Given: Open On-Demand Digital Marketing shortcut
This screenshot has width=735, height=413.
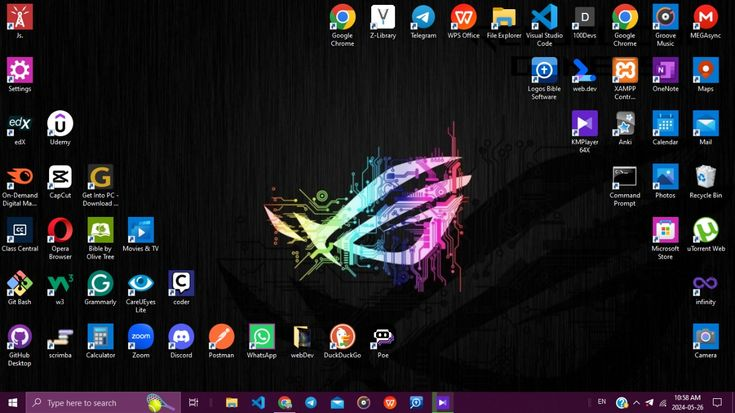Looking at the screenshot, I should [x=20, y=186].
